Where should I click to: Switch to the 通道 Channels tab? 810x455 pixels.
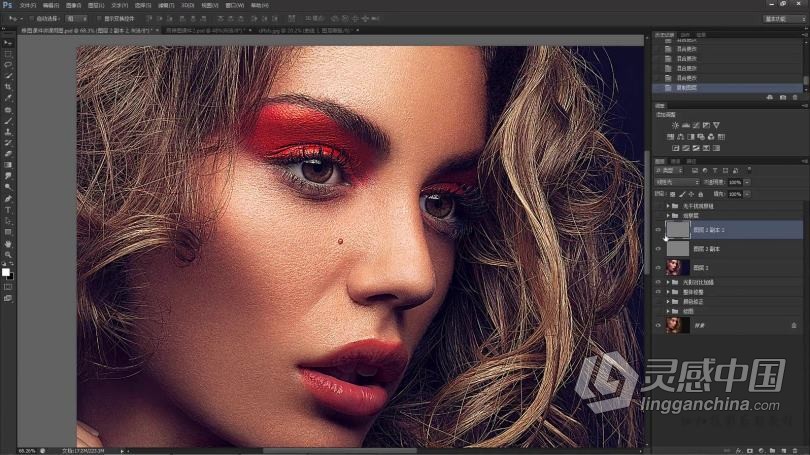point(675,161)
